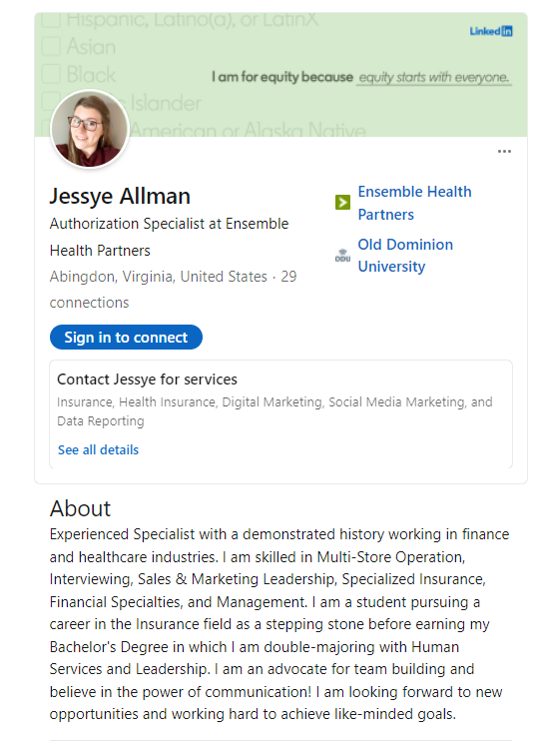The width and height of the screenshot is (542, 756).
Task: Tick the Black checkbox in banner
Action: click(x=51, y=74)
